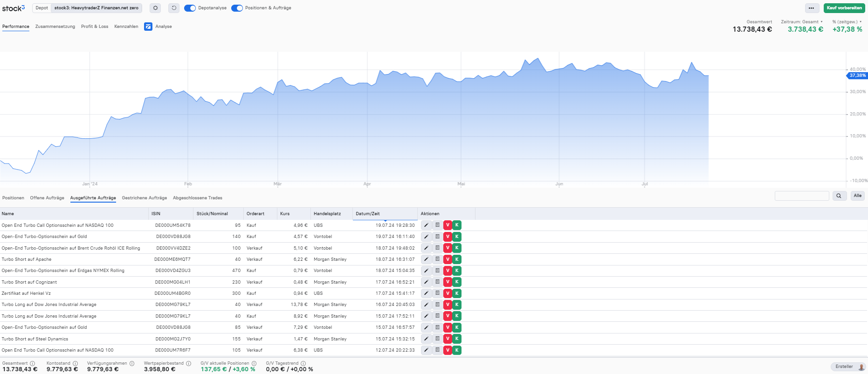Sort by the Datum/Zeit column header
The height and width of the screenshot is (374, 868).
[385, 214]
